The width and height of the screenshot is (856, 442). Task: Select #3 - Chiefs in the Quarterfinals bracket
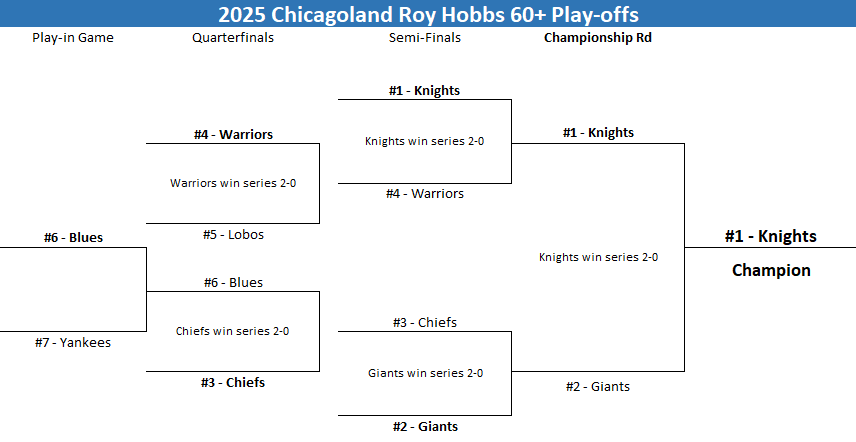(x=232, y=382)
